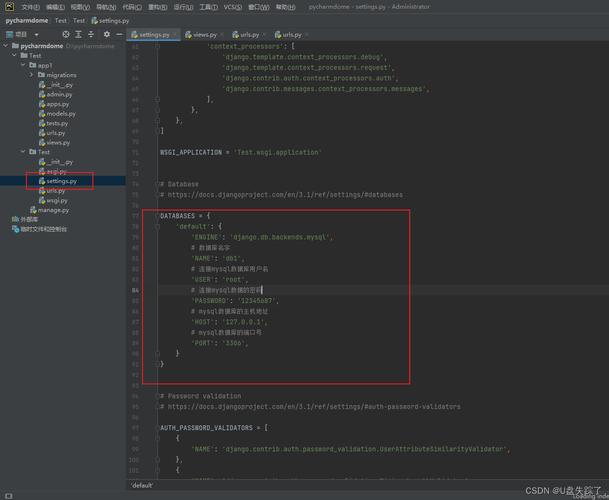This screenshot has height=500, width=609.
Task: Select tests.py in the project tree
Action: (x=57, y=123)
